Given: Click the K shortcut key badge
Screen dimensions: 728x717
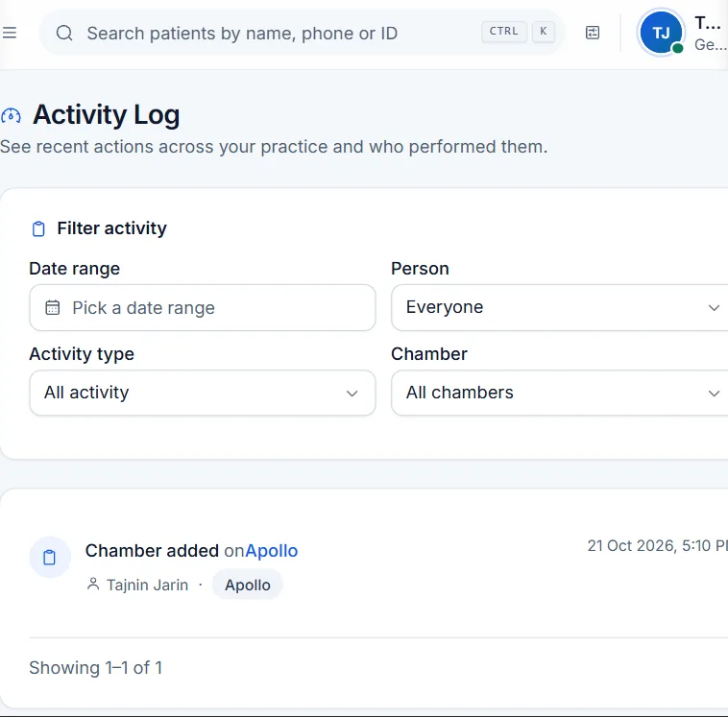Looking at the screenshot, I should click(x=544, y=32).
